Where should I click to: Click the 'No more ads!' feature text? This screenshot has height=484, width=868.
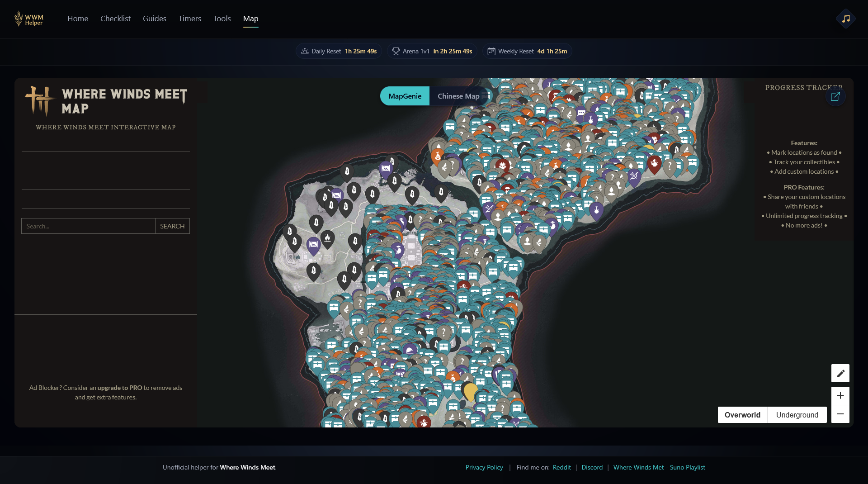click(x=804, y=225)
